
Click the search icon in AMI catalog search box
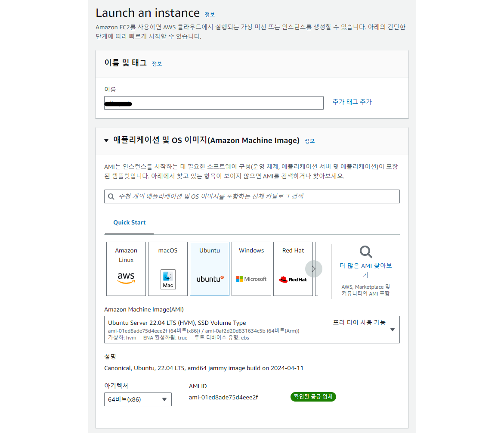[111, 196]
